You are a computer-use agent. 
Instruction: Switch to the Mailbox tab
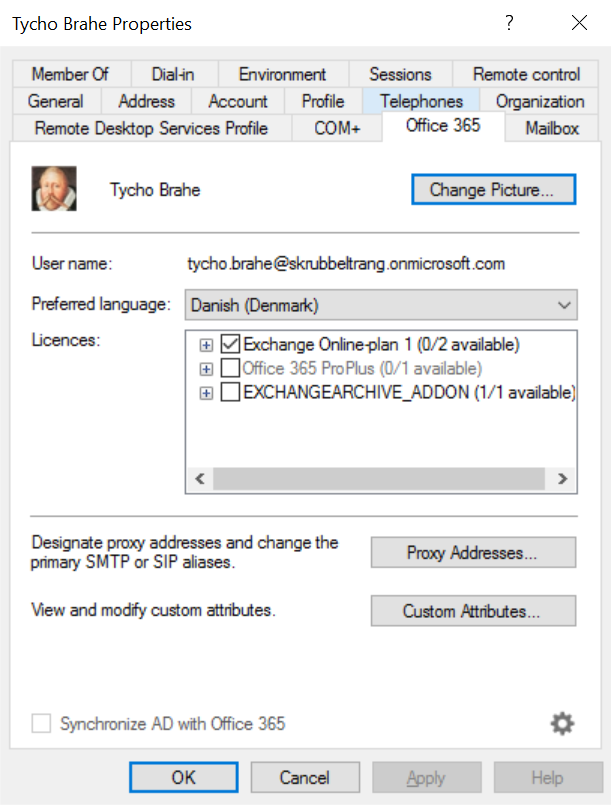pos(552,128)
